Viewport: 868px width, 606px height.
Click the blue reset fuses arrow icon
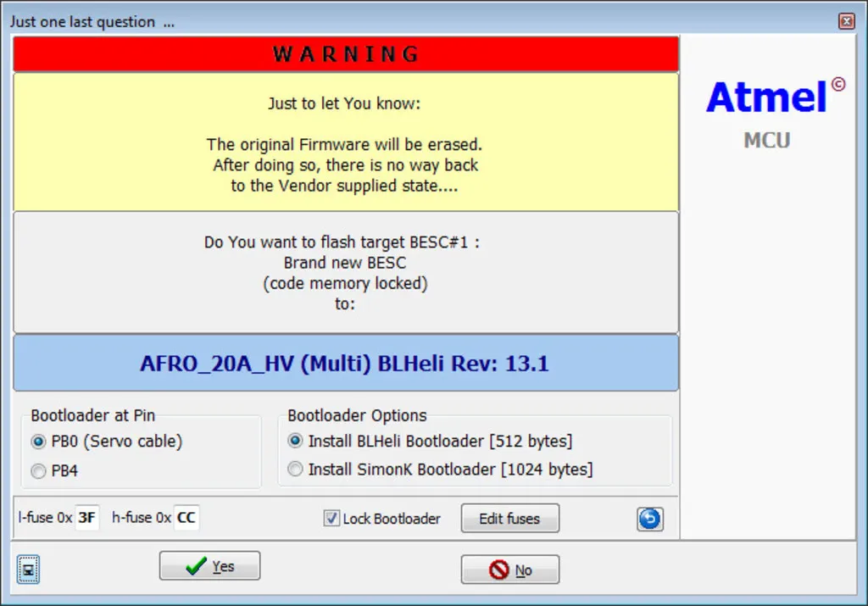649,519
